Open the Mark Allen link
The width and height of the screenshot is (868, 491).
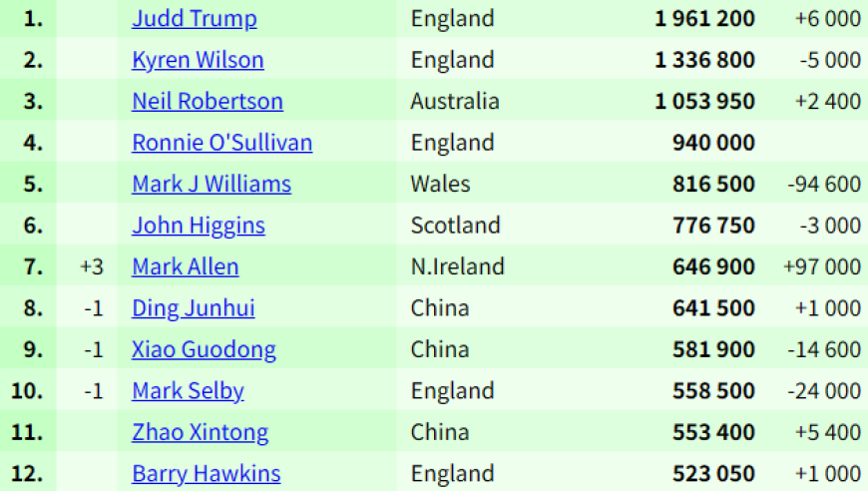pyautogui.click(x=186, y=266)
